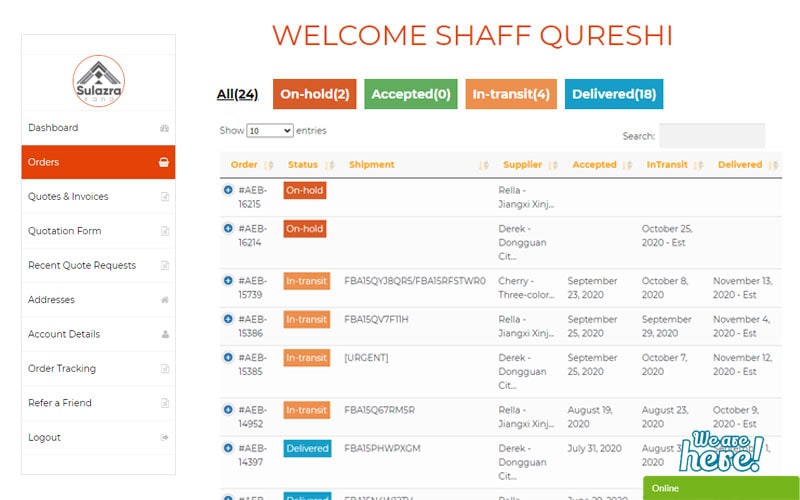Open the Show entries dropdown
This screenshot has height=500, width=800.
[x=270, y=131]
